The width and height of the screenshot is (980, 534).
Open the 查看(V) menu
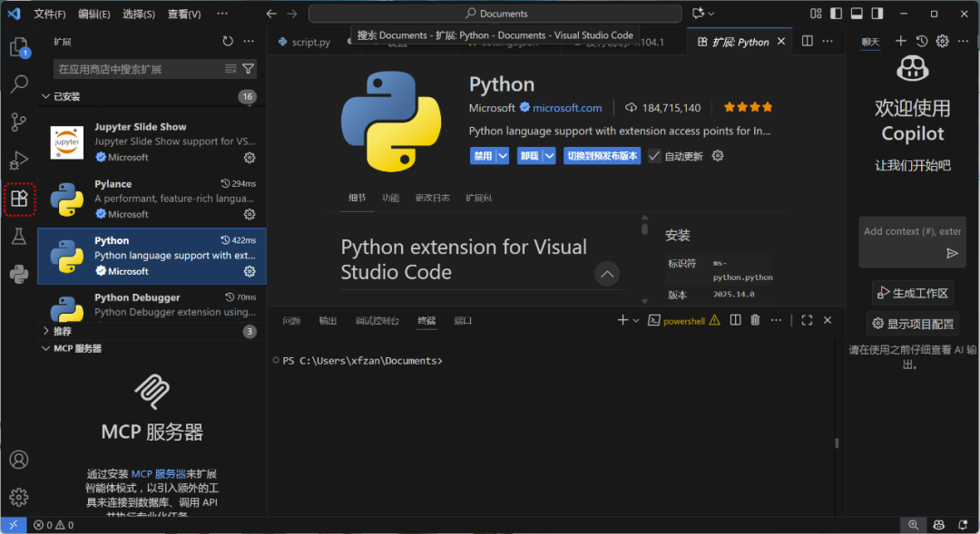(183, 14)
